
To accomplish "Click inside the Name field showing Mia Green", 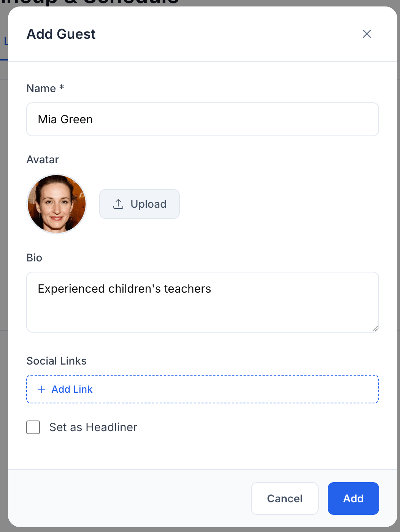I will pos(202,119).
